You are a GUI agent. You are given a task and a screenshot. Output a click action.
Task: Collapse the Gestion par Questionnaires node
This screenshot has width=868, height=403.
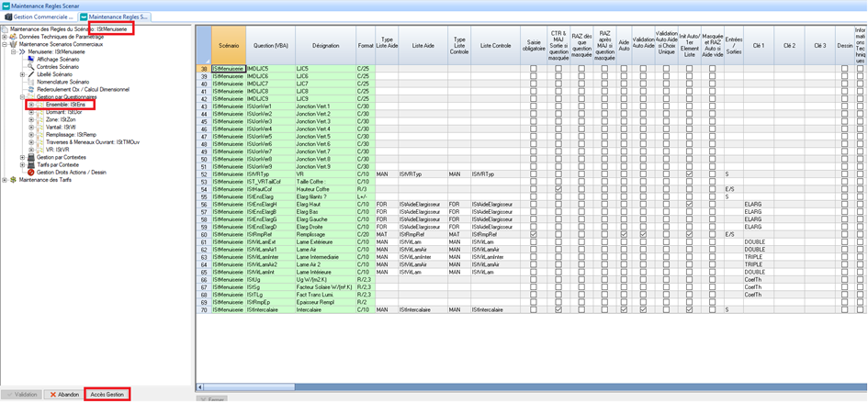pyautogui.click(x=22, y=96)
